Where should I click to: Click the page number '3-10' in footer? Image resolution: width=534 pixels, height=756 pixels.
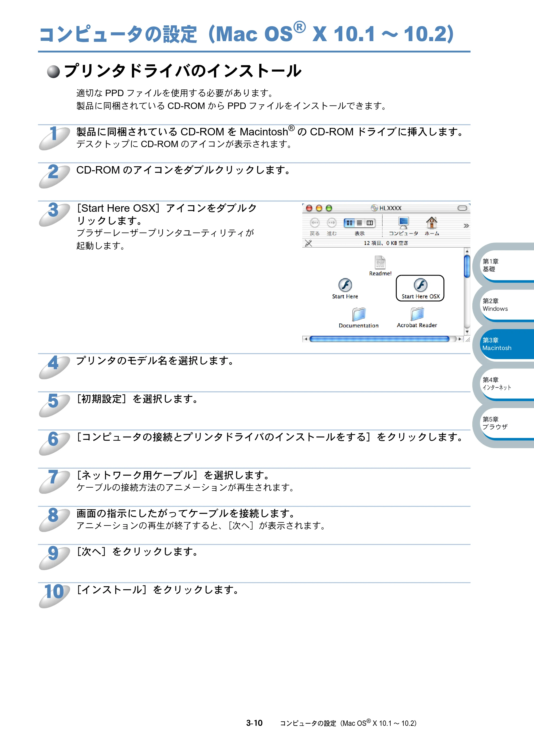coord(254,723)
